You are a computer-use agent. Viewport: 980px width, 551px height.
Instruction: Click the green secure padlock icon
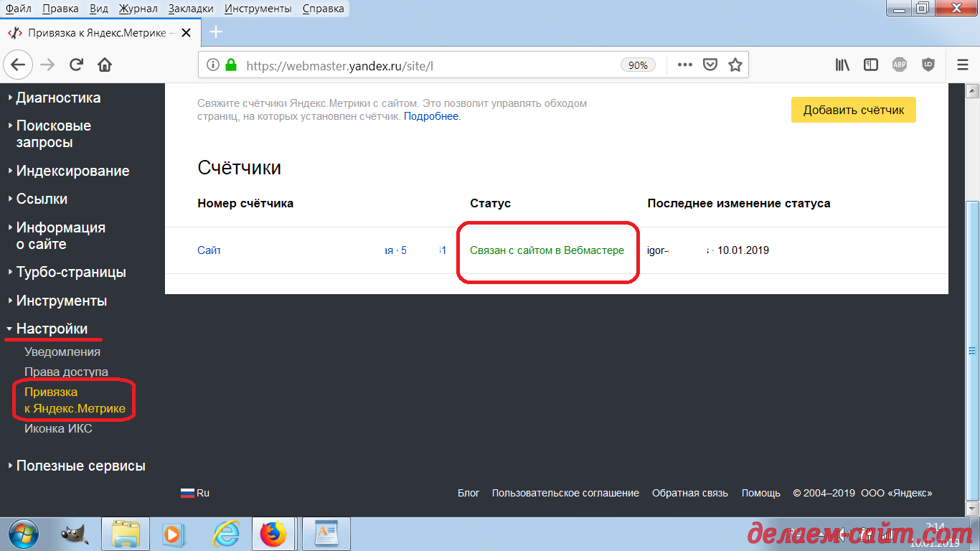(x=231, y=65)
